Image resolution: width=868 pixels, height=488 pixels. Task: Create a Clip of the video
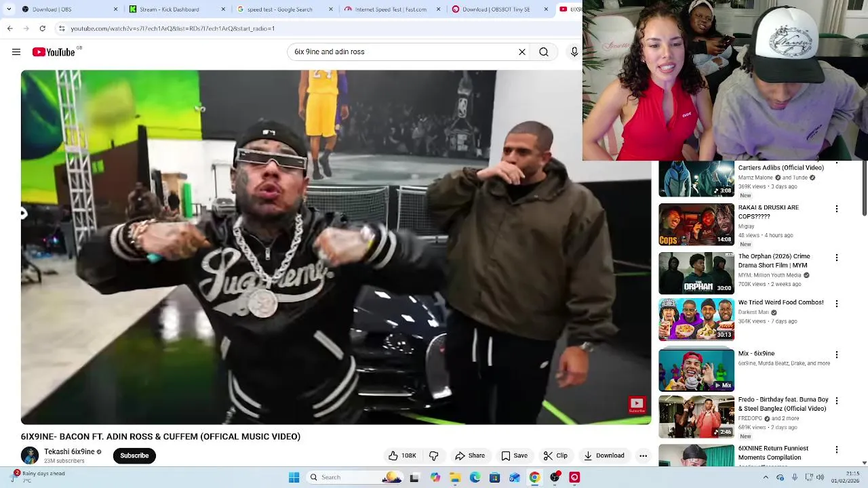pos(555,455)
